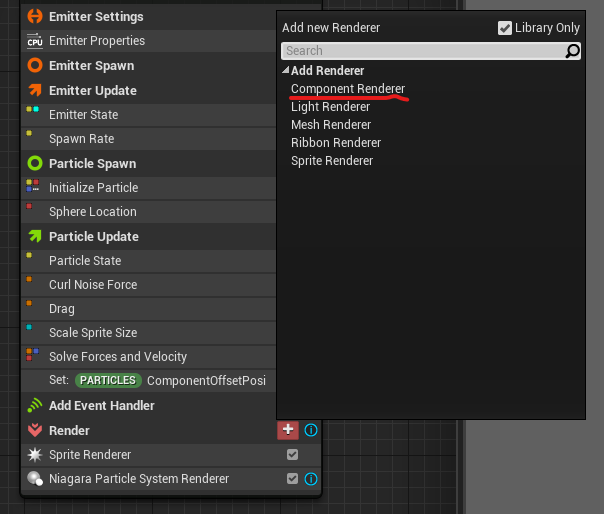Image resolution: width=604 pixels, height=514 pixels.
Task: Click the search magnifier icon
Action: tap(572, 51)
